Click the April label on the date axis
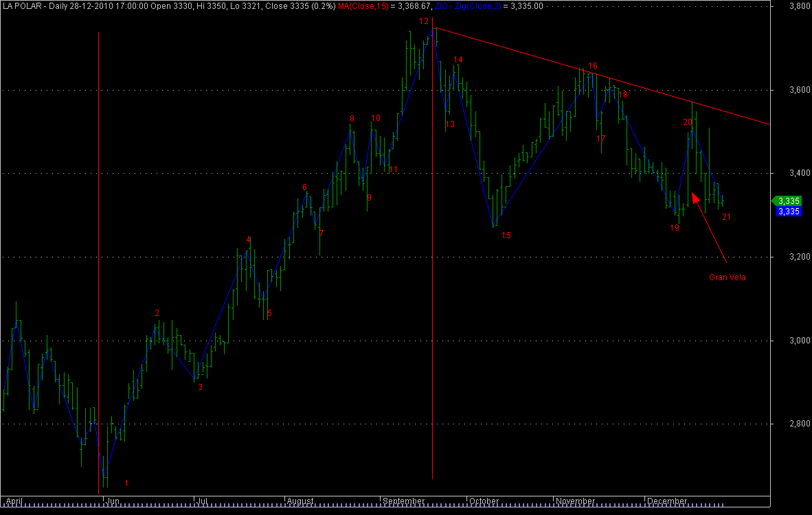The height and width of the screenshot is (515, 812). [x=14, y=501]
